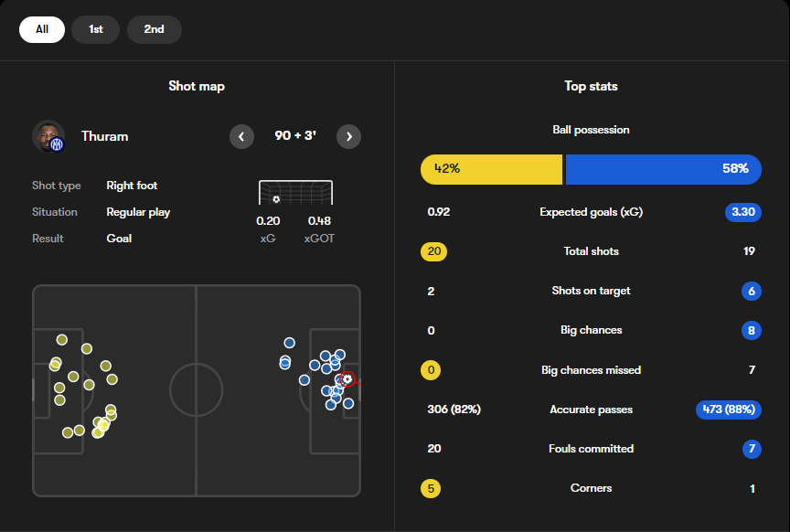Click the ball icon in goal diagram
Image resolution: width=790 pixels, height=532 pixels.
(276, 199)
